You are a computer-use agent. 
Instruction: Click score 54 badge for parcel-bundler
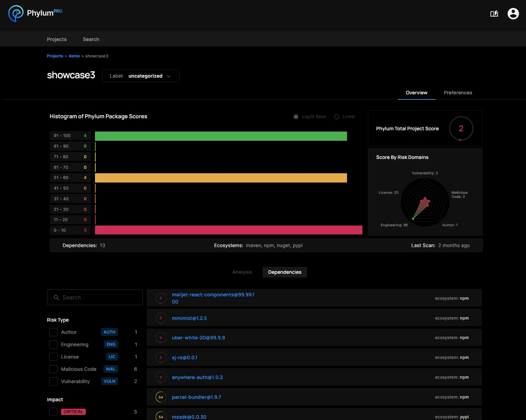(x=161, y=397)
